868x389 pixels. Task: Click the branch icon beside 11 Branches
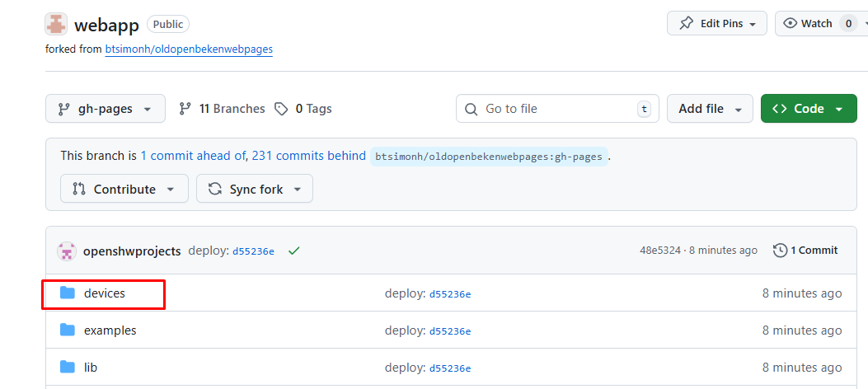(185, 109)
